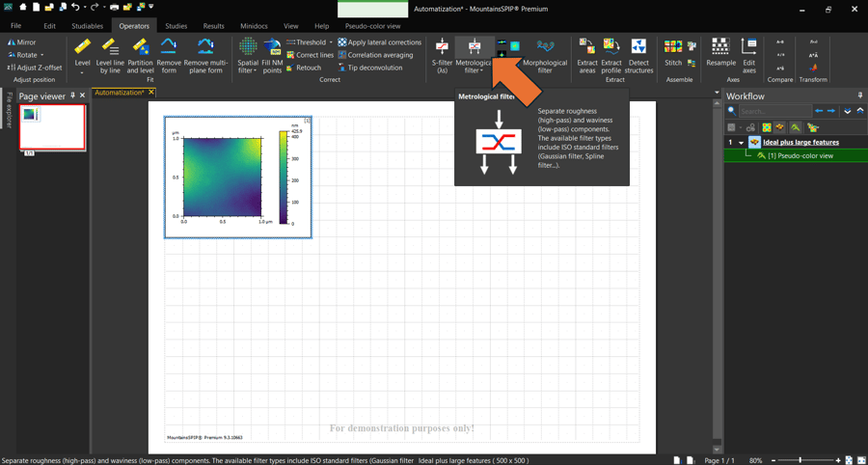868x465 pixels.
Task: Open Edit axes tool
Action: pos(749,56)
